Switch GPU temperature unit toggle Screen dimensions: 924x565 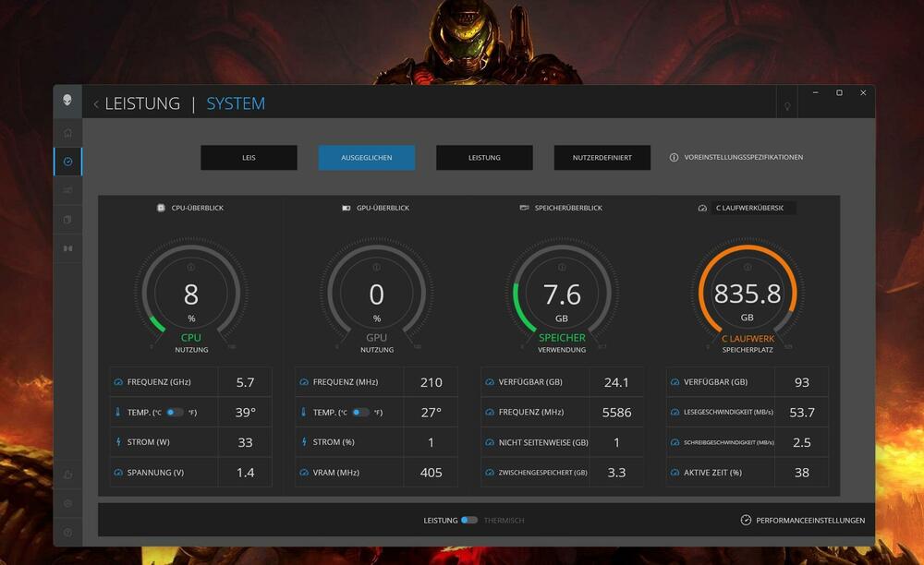point(360,413)
